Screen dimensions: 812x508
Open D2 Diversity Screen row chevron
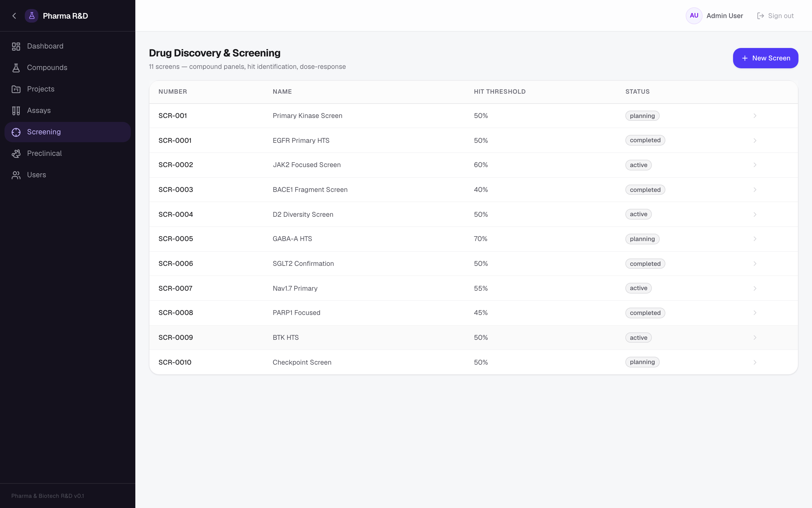pyautogui.click(x=754, y=214)
